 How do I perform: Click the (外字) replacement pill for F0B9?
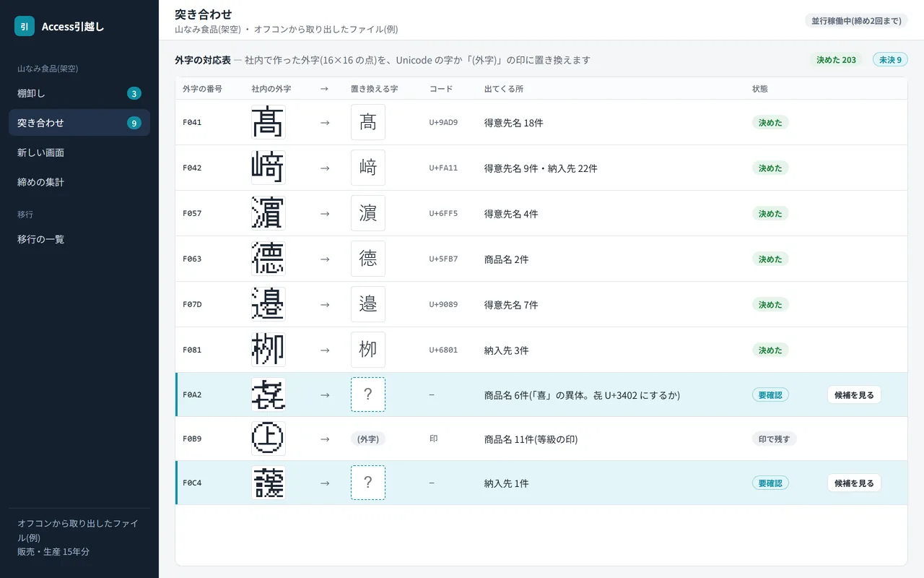tap(368, 439)
